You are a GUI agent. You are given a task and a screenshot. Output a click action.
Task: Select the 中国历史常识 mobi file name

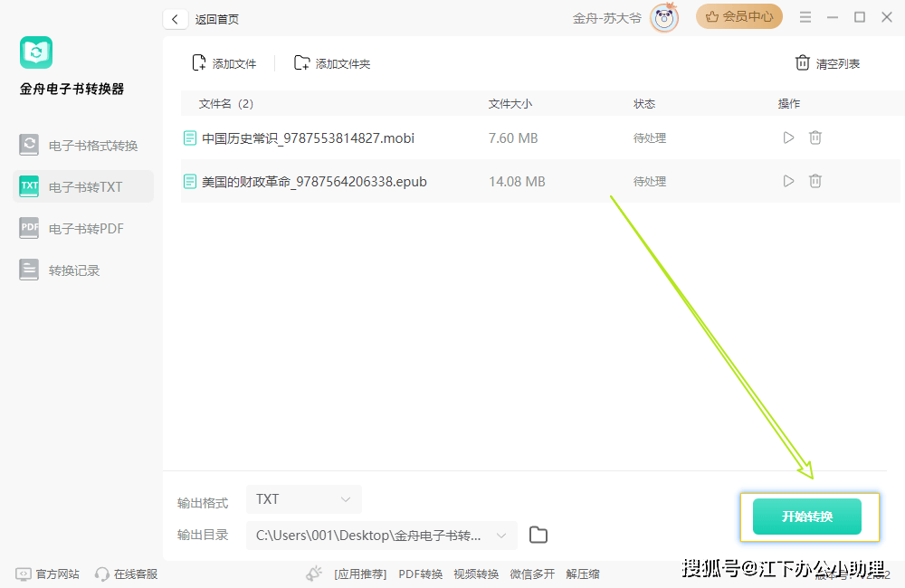pyautogui.click(x=309, y=138)
